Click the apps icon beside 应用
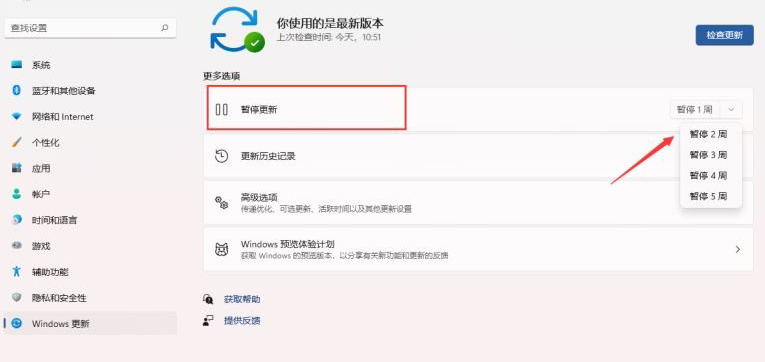The width and height of the screenshot is (765, 362). pos(17,168)
